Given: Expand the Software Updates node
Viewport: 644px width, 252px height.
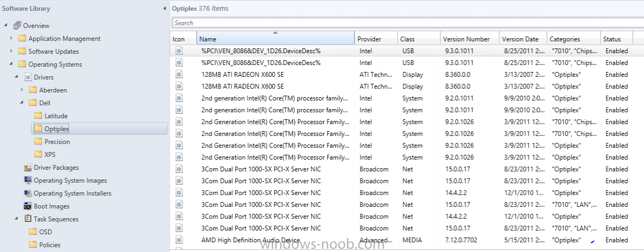Looking at the screenshot, I should point(12,52).
